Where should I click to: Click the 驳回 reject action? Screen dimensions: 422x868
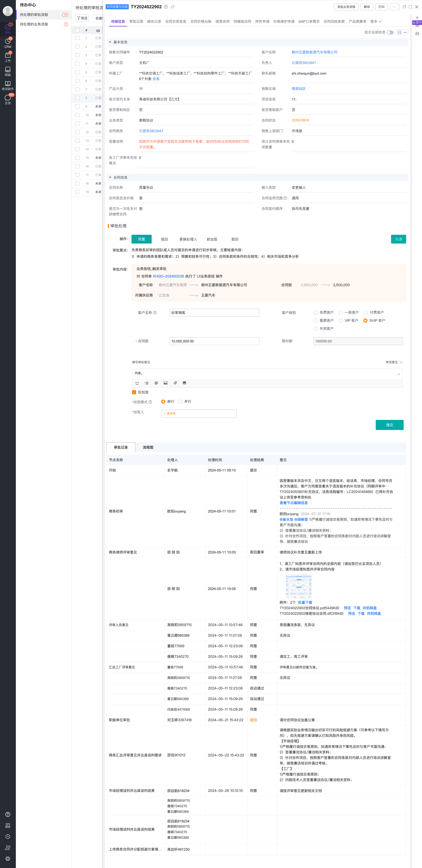(164, 239)
